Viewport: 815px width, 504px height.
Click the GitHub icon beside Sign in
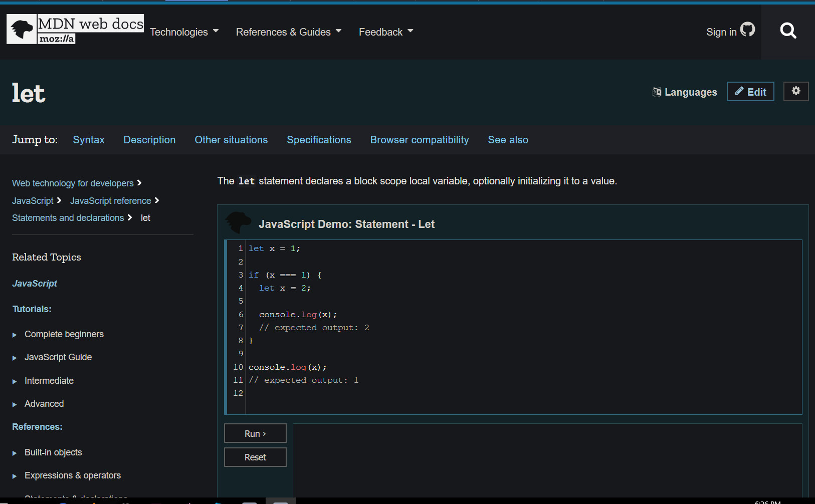pyautogui.click(x=747, y=30)
